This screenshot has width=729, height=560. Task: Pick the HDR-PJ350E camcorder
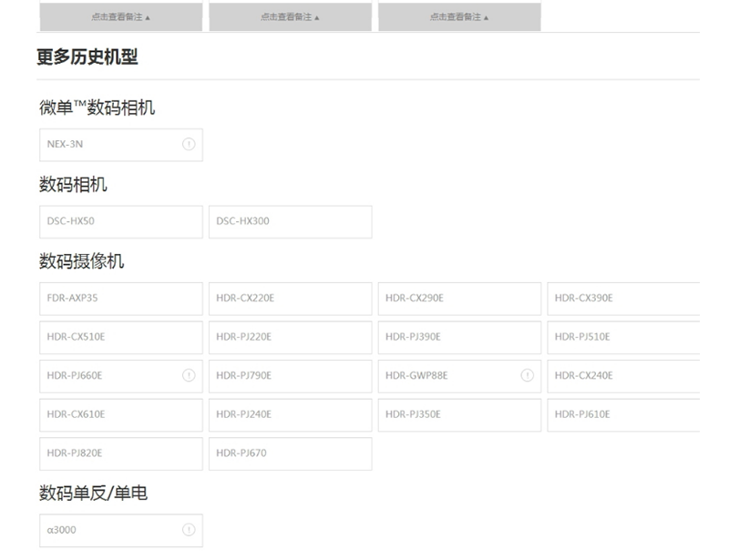pyautogui.click(x=459, y=414)
